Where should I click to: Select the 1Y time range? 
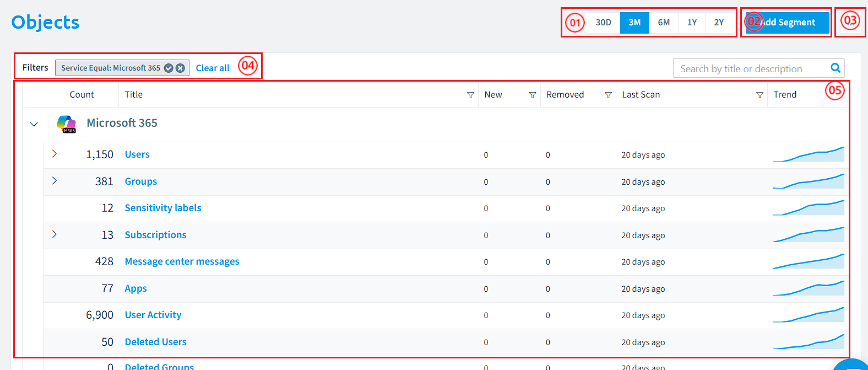tap(692, 23)
